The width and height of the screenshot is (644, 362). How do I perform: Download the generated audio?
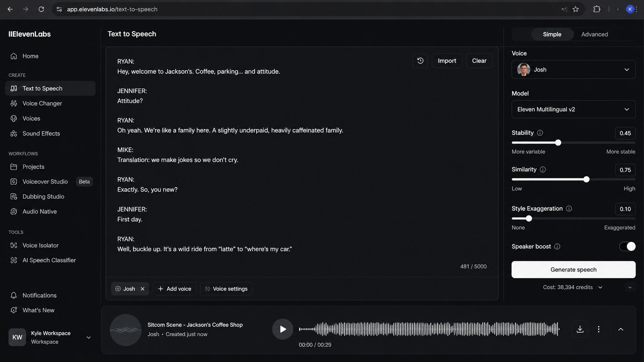click(x=580, y=329)
